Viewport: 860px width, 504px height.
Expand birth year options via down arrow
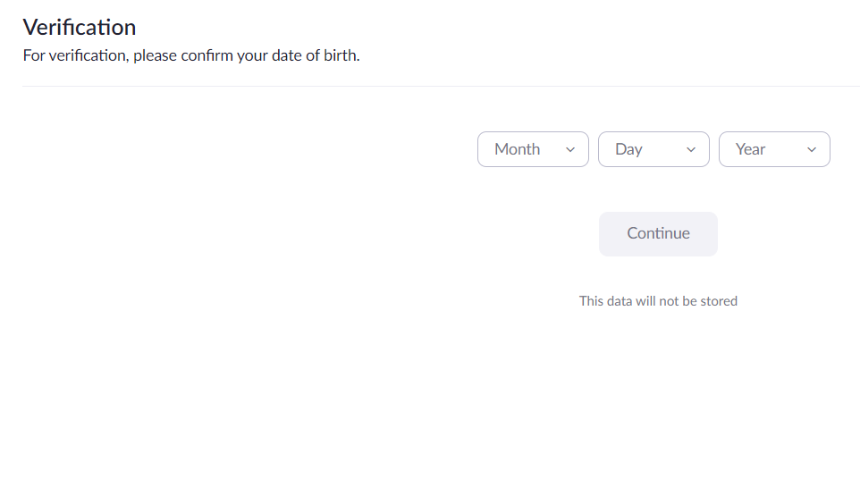pos(812,150)
